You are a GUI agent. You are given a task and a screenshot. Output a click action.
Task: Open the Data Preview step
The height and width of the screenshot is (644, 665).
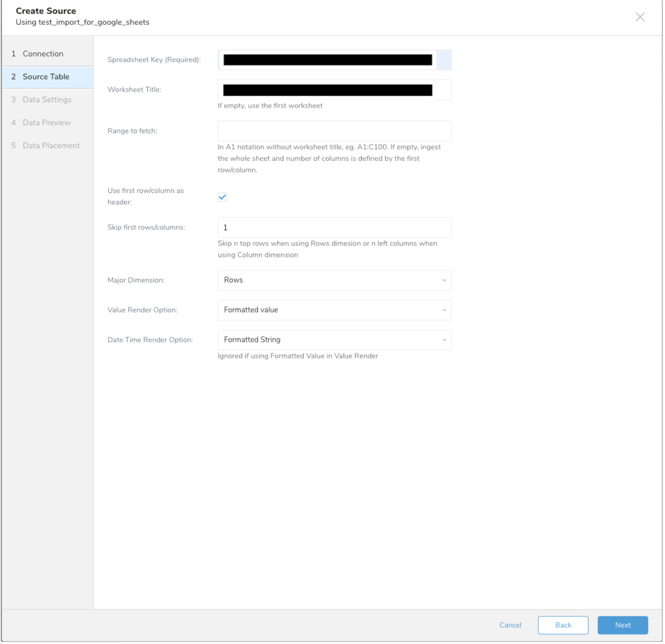(x=47, y=123)
